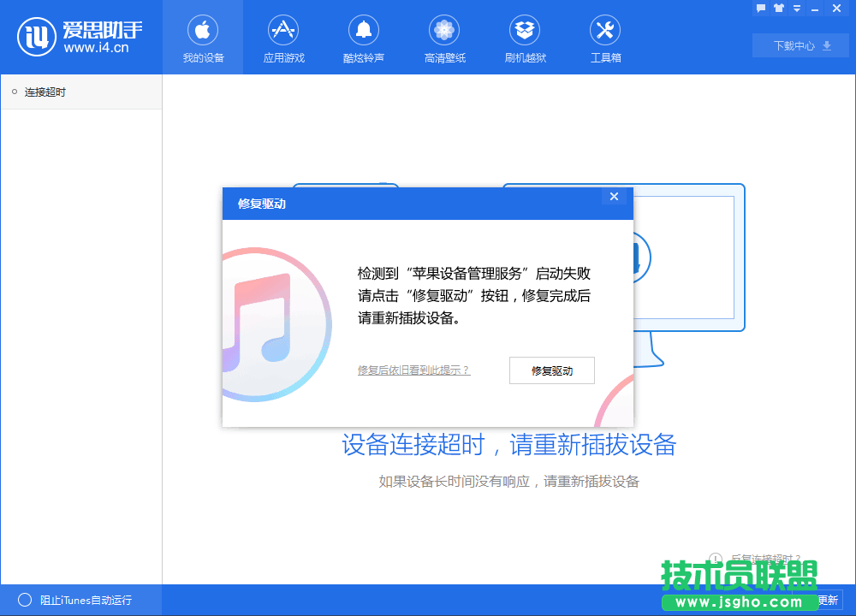Browse 高清壁纸 HD wallpapers

click(x=443, y=38)
